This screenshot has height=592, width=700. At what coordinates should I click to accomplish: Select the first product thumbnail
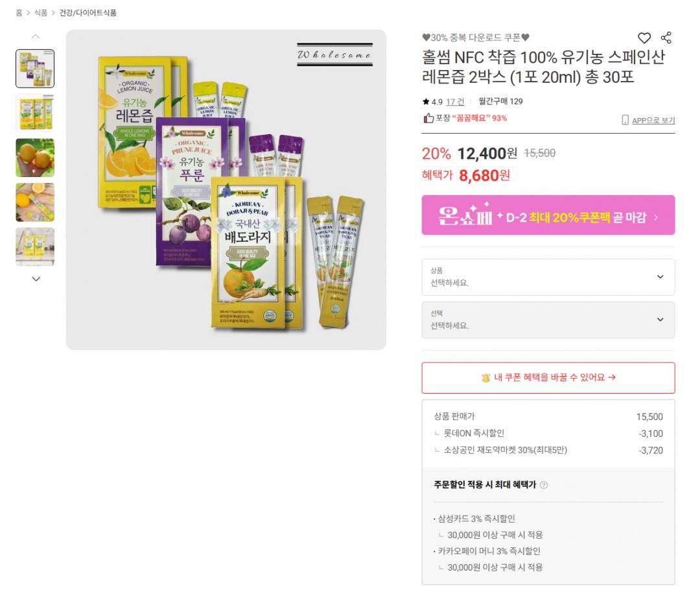35,69
